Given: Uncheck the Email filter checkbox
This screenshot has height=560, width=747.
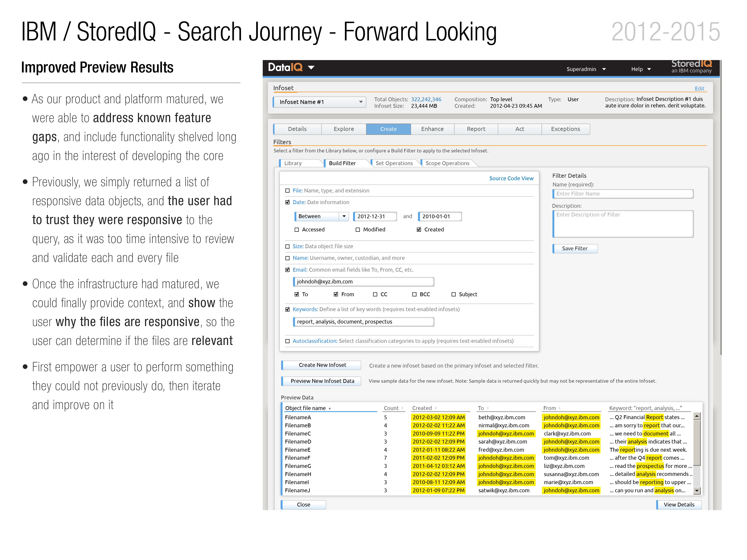Looking at the screenshot, I should (287, 270).
